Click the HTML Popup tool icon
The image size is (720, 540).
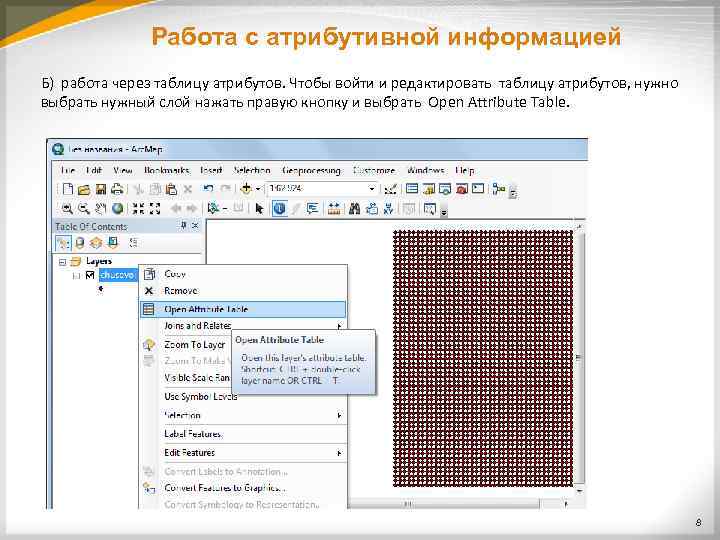313,209
